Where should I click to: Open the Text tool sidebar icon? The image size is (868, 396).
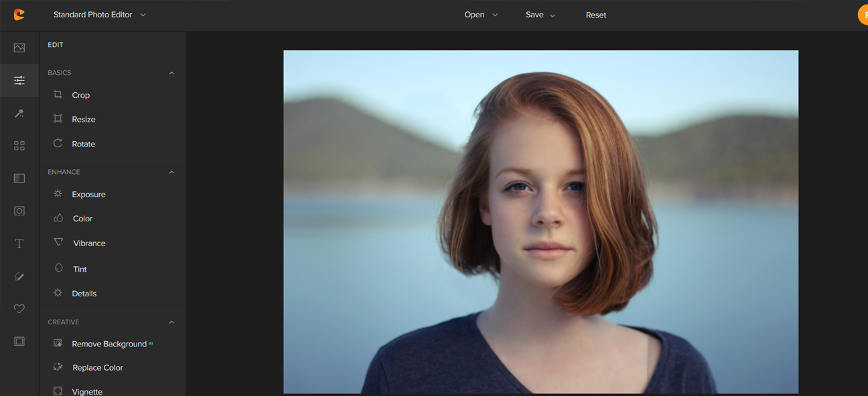19,243
